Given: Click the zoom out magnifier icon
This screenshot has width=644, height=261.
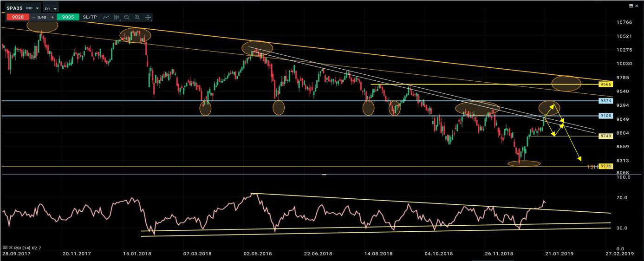Looking at the screenshot, I should (x=127, y=17).
